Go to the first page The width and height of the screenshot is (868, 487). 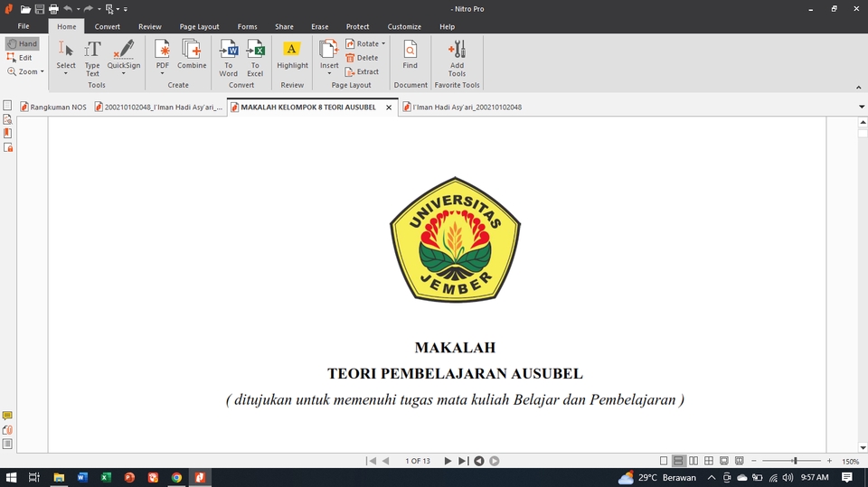point(371,461)
